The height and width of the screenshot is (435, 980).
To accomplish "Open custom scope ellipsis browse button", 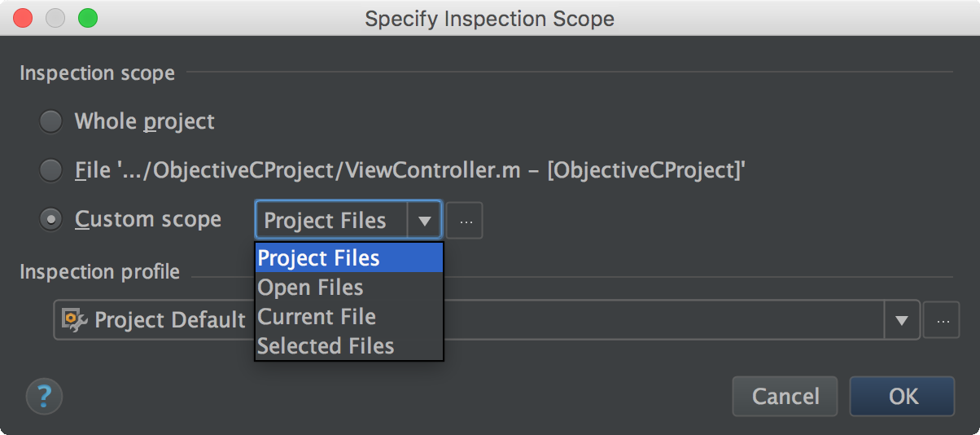I will [465, 221].
